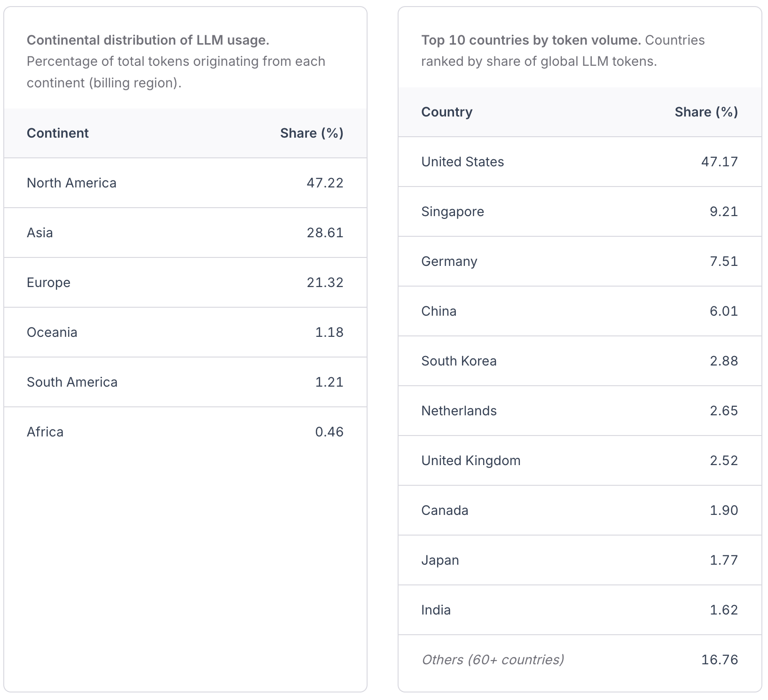Select the South America row label
768x700 pixels.
click(72, 382)
